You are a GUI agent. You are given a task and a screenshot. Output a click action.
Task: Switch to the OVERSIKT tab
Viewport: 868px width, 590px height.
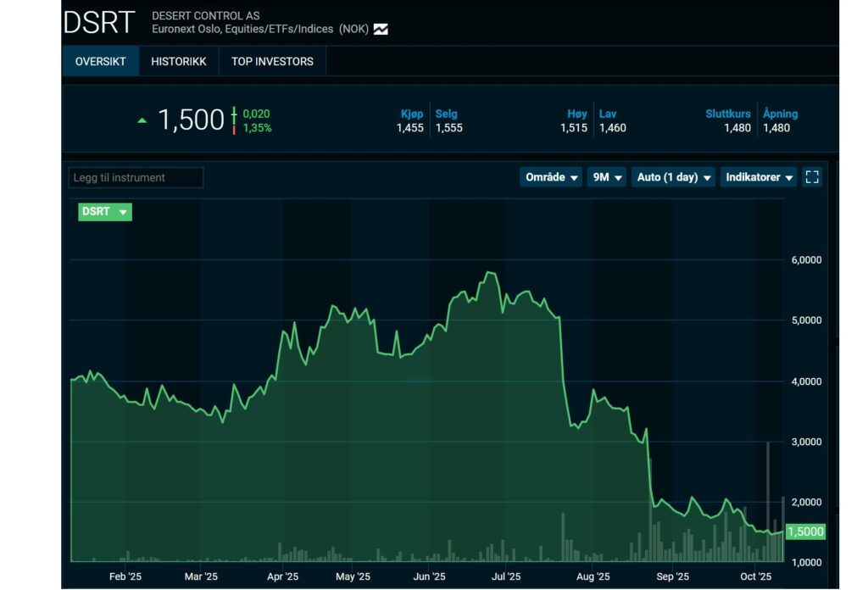click(100, 61)
